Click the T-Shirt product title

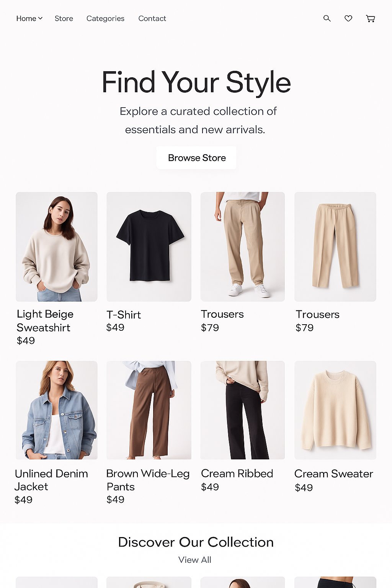[x=124, y=315]
